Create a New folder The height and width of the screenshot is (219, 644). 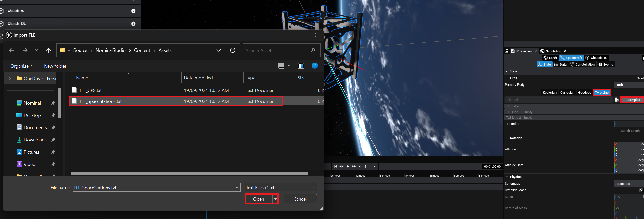click(55, 66)
